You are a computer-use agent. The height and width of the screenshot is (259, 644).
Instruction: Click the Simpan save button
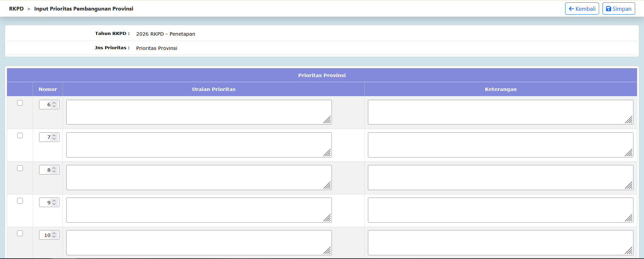(x=618, y=9)
